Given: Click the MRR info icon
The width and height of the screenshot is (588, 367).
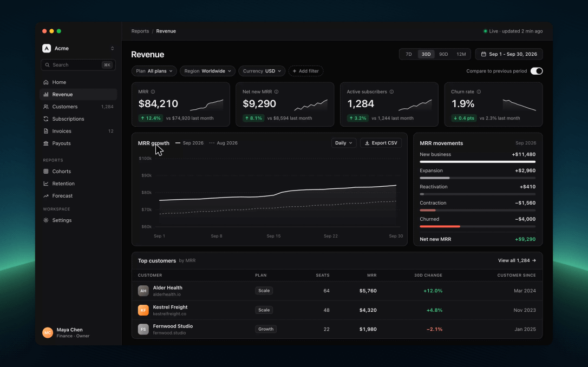Looking at the screenshot, I should click(153, 91).
